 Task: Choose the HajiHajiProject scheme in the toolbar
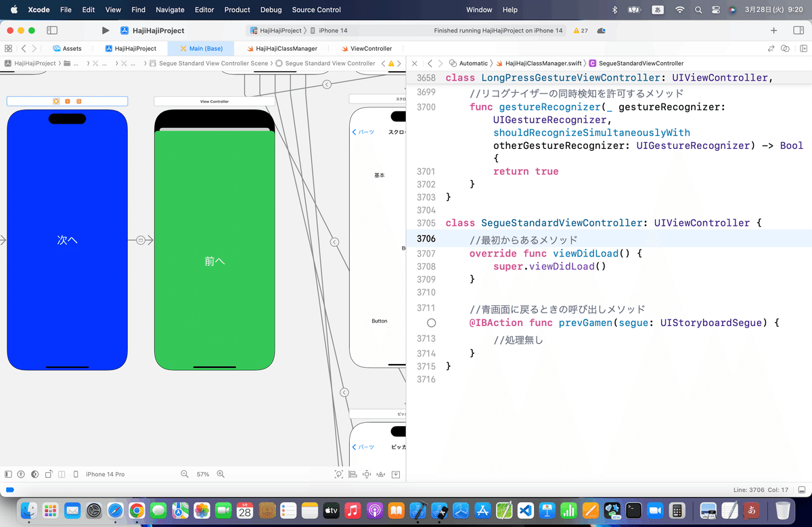pos(276,30)
